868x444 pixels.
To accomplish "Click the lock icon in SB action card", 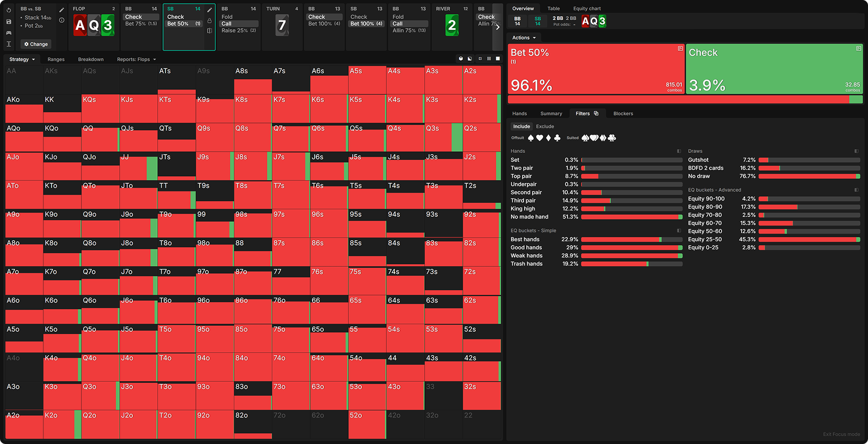I will 209,21.
